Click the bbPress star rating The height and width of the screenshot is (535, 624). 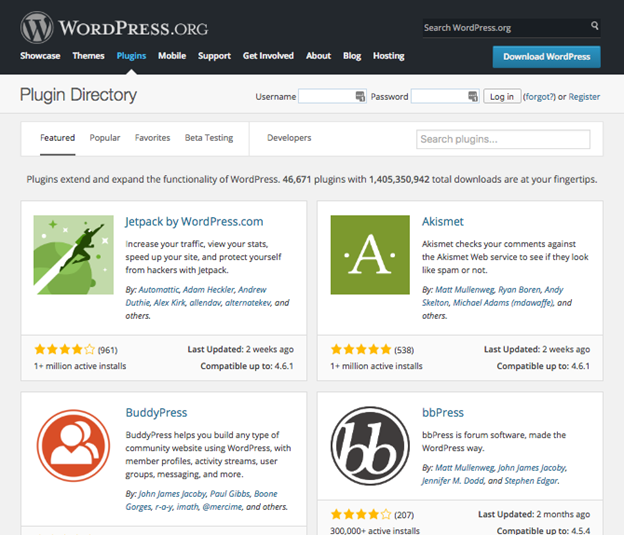click(x=361, y=514)
